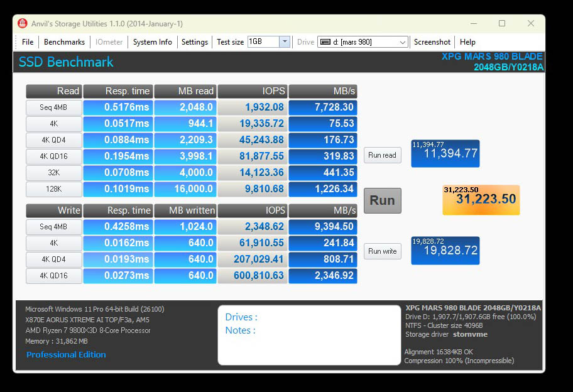Click the stornvme storage driver text

470,334
